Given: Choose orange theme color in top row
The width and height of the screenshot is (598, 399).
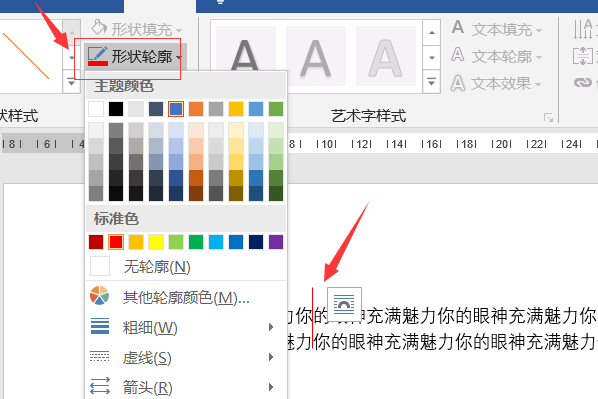Looking at the screenshot, I should click(196, 109).
